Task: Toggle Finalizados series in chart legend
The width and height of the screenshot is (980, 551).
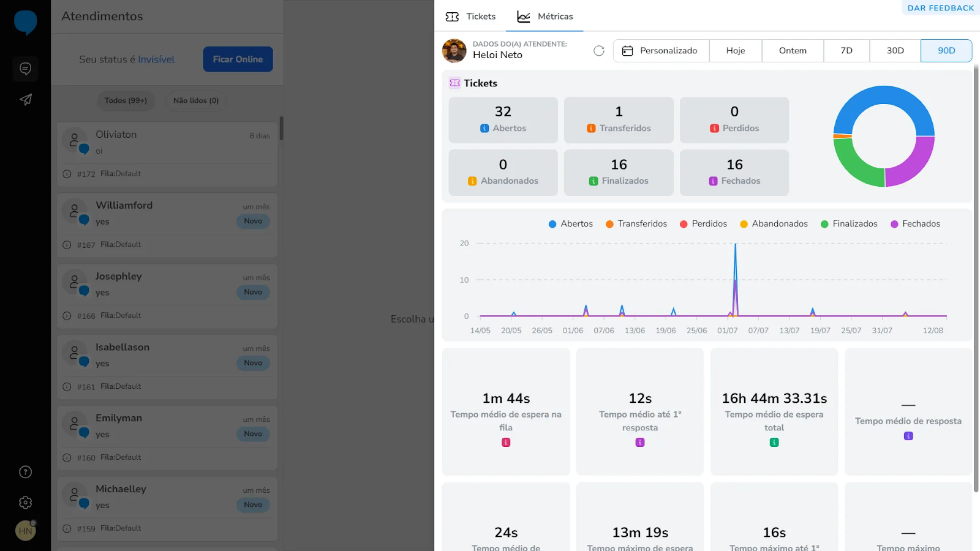Action: coord(849,224)
